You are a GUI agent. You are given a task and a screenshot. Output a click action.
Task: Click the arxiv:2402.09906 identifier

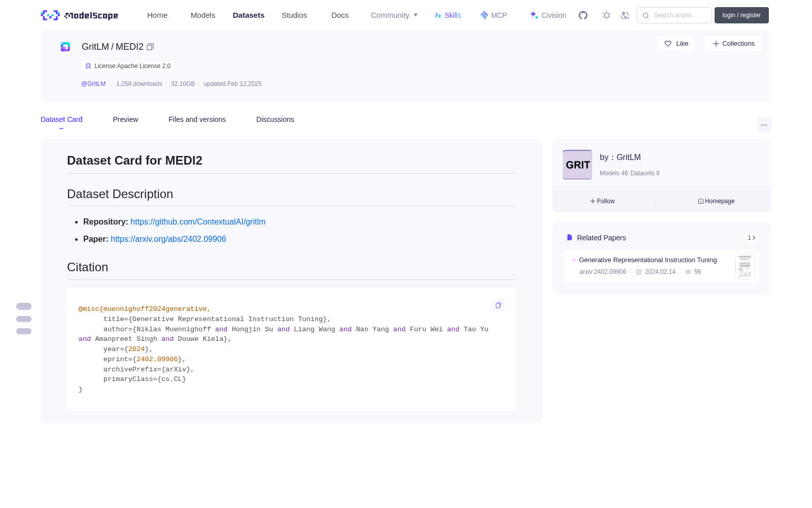coord(603,272)
